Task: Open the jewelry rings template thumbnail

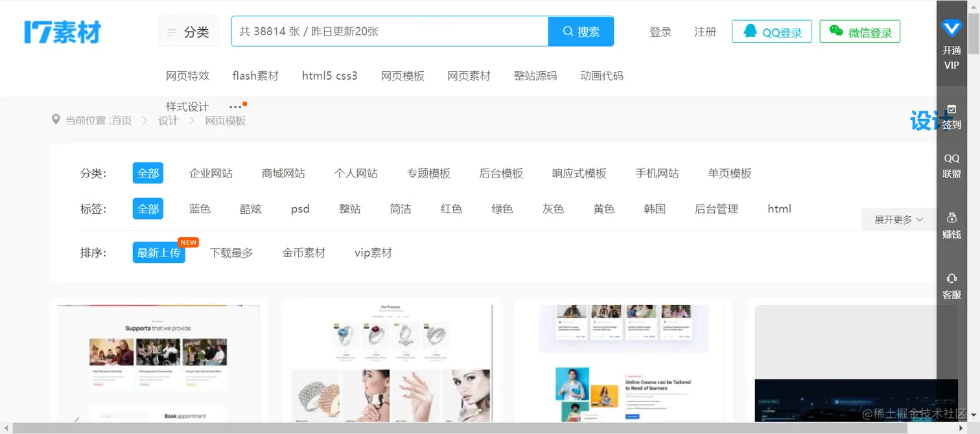Action: pyautogui.click(x=391, y=363)
